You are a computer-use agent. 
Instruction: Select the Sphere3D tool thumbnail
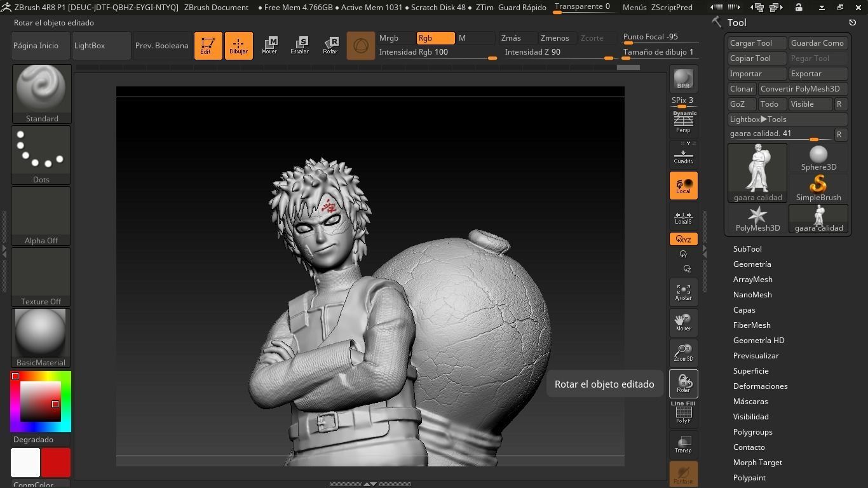pos(818,158)
